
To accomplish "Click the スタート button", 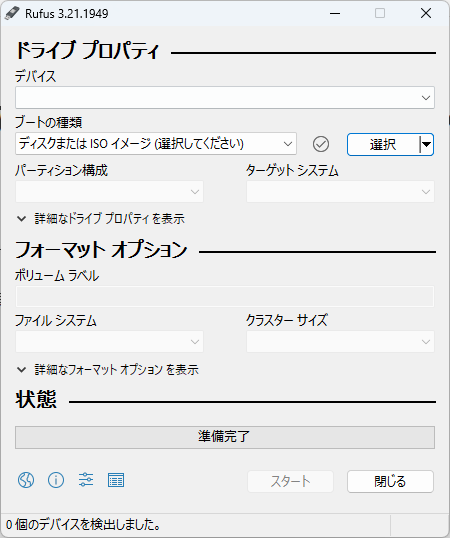I will click(290, 481).
